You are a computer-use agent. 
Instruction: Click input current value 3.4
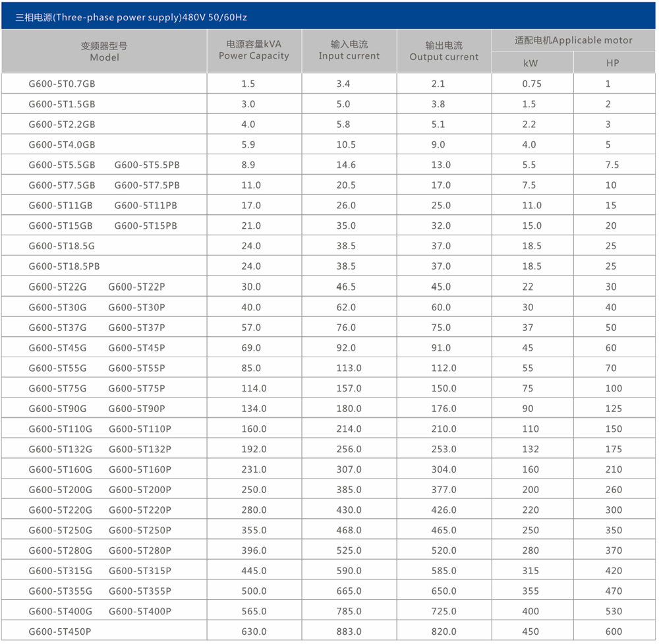(343, 84)
